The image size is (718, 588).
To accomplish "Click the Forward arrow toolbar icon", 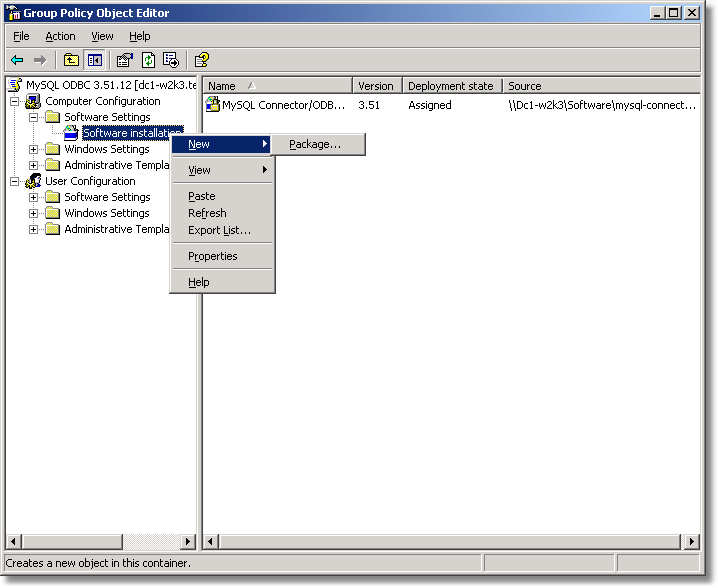I will pos(40,60).
